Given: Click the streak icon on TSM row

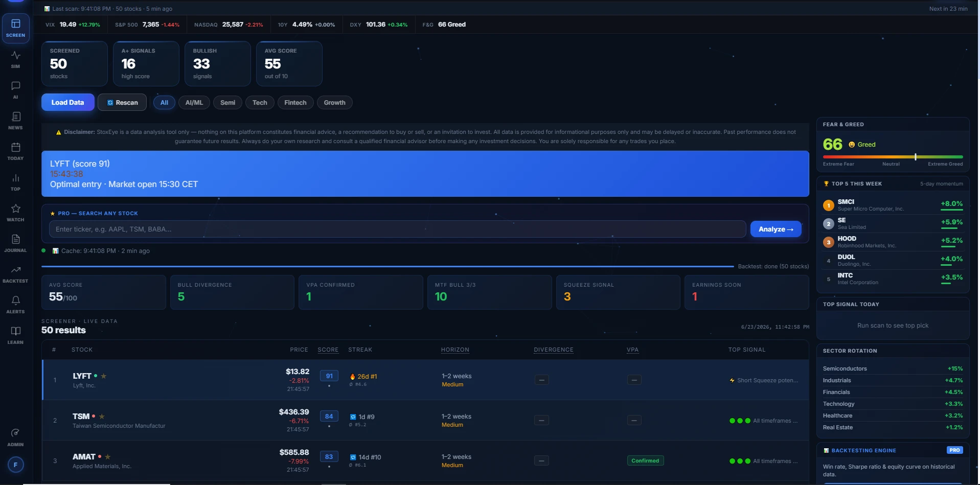Looking at the screenshot, I should (x=353, y=417).
